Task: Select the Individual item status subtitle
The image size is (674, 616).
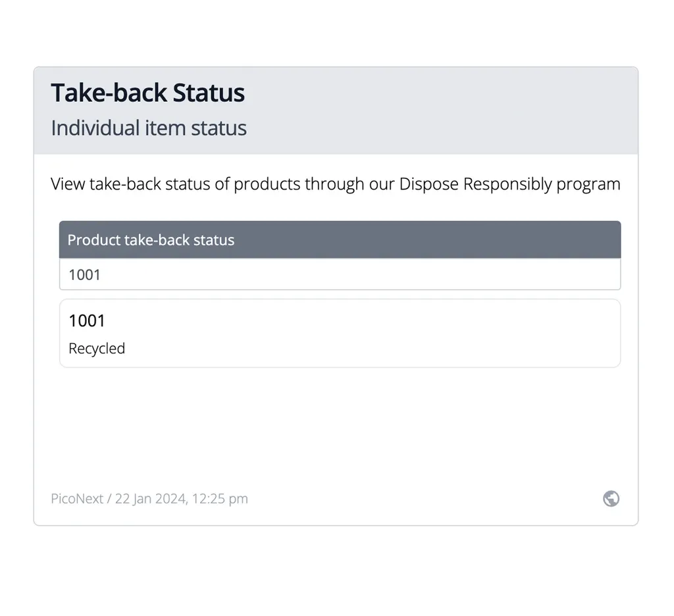Action: tap(149, 128)
